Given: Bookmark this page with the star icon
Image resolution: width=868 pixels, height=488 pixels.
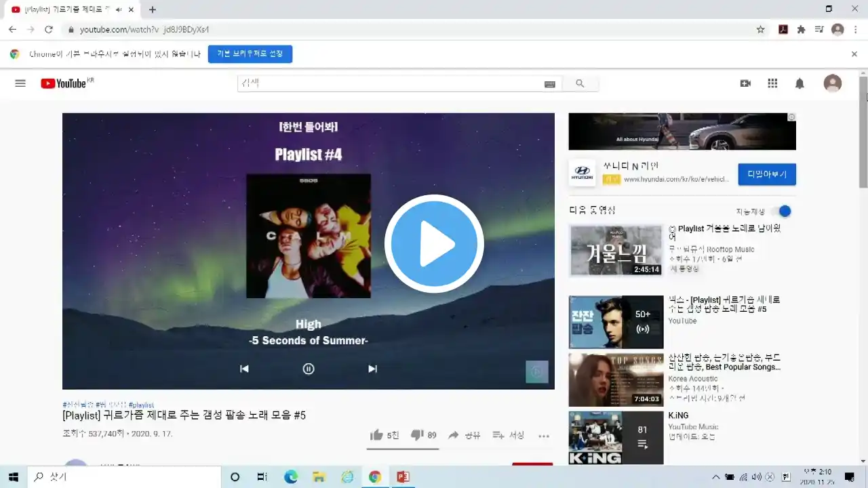Looking at the screenshot, I should tap(761, 29).
